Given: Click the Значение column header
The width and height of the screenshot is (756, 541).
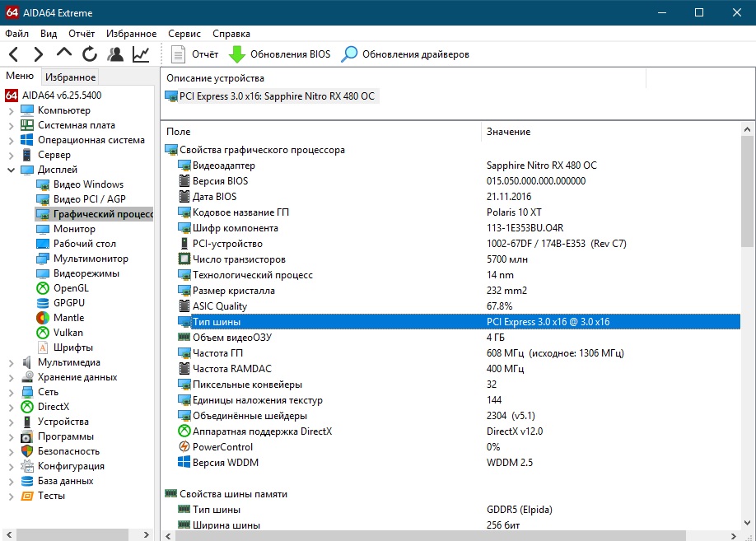Looking at the screenshot, I should click(508, 132).
